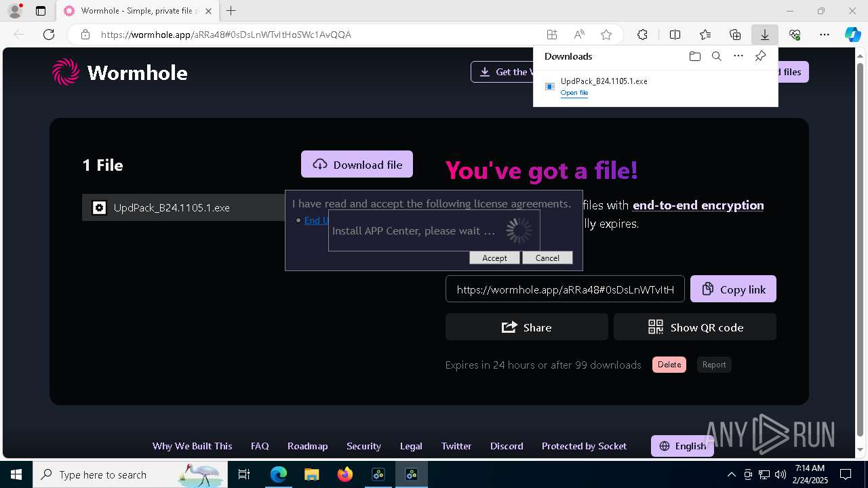Toggle split screen icon

click(675, 35)
